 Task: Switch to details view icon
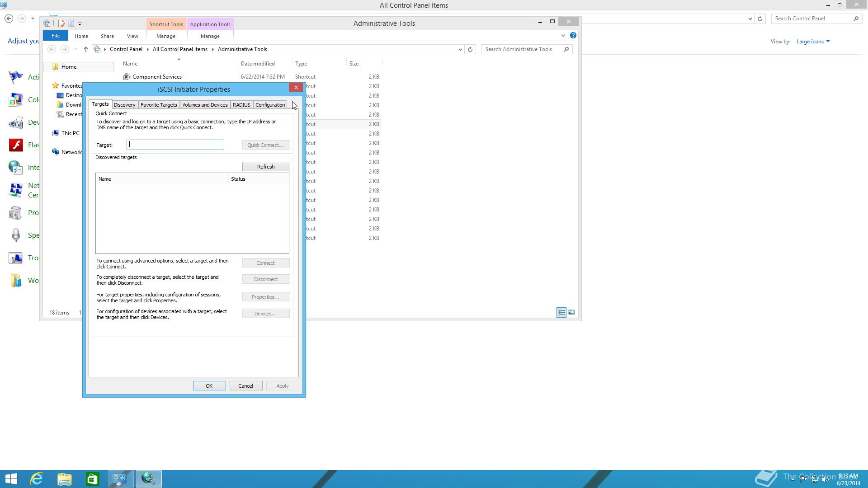point(561,313)
